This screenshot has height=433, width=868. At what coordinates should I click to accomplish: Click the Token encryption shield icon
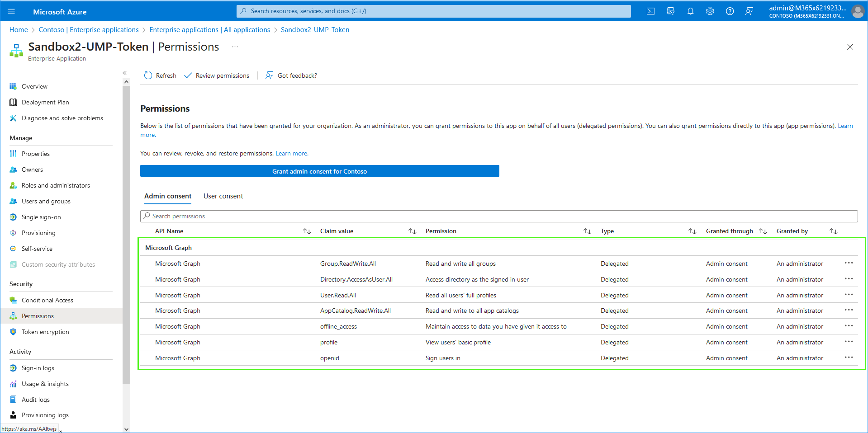(x=13, y=332)
